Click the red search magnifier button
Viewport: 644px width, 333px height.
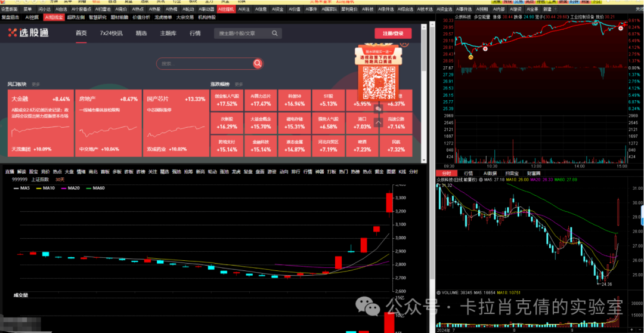(258, 63)
